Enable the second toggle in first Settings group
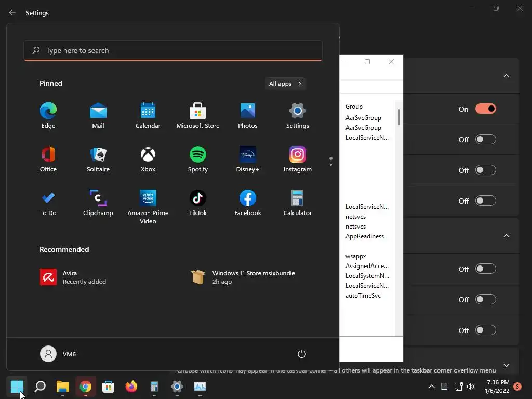532x399 pixels. pos(486,139)
